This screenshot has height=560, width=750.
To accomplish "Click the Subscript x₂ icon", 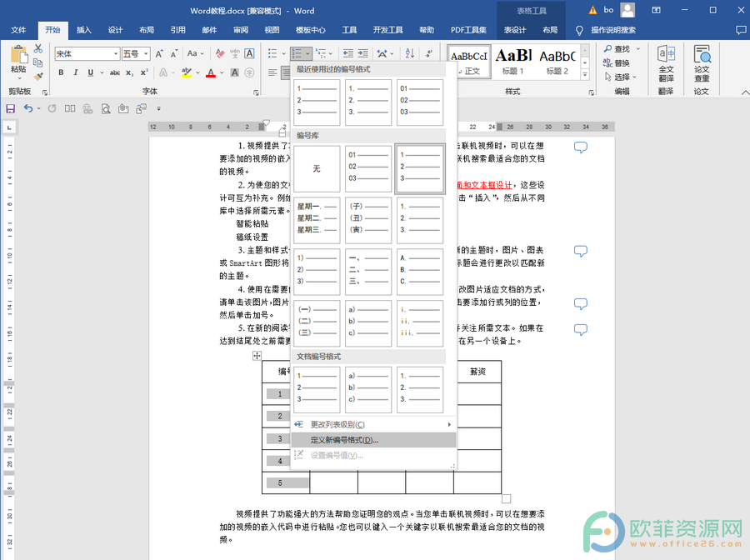I will (x=130, y=72).
